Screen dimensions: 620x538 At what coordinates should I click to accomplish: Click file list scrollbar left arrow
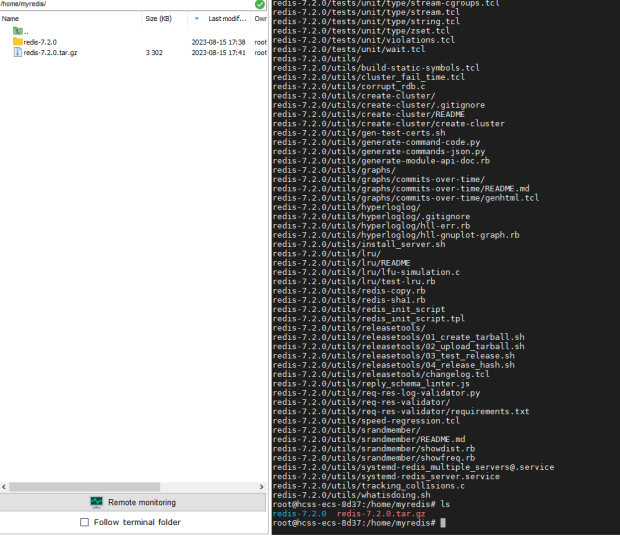point(4,487)
